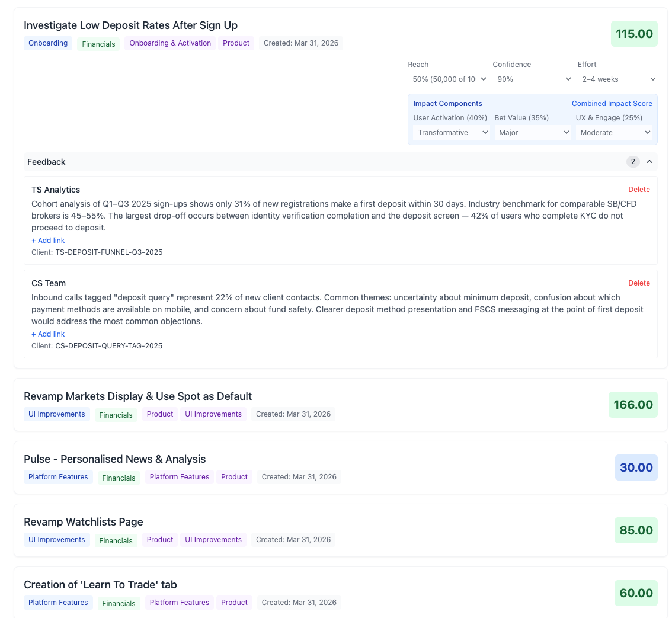Click the Combined Impact Score link
This screenshot has height=618, width=672.
point(612,104)
